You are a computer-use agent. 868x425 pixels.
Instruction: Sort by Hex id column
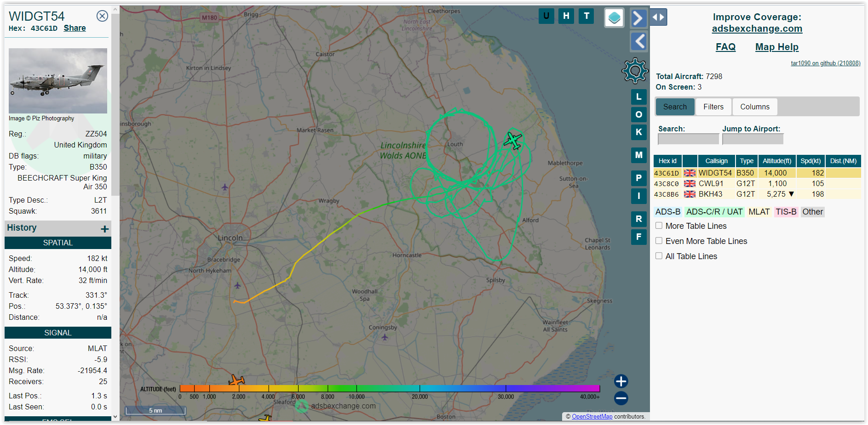click(x=667, y=161)
